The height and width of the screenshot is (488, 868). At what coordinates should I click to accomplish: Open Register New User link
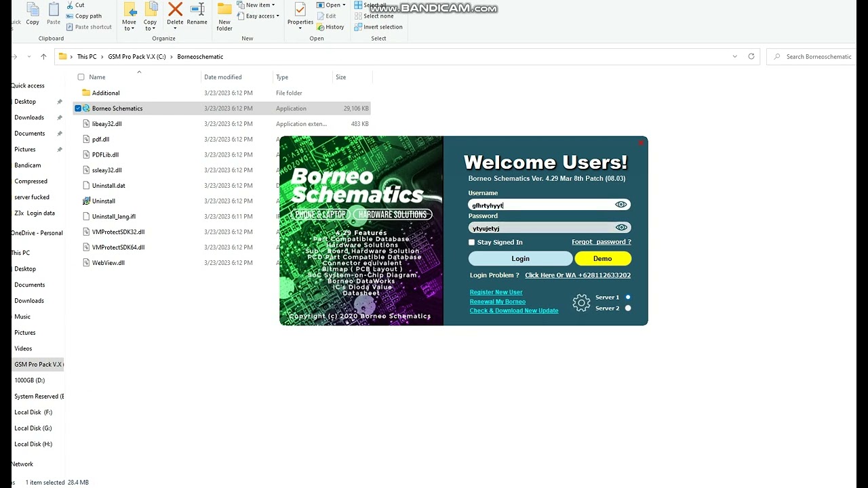click(x=496, y=292)
